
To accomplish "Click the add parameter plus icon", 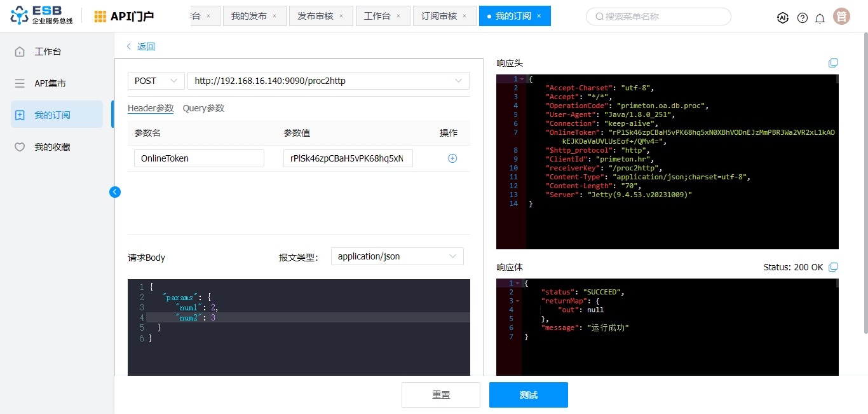I will (x=452, y=158).
